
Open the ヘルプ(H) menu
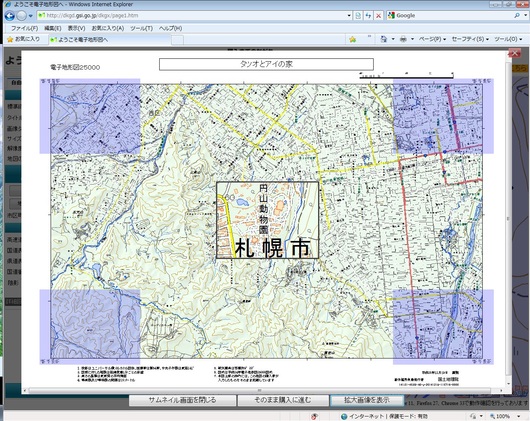coord(170,28)
